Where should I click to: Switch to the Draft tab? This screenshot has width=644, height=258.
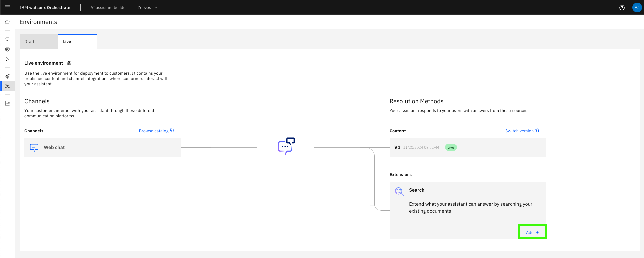[x=39, y=42]
